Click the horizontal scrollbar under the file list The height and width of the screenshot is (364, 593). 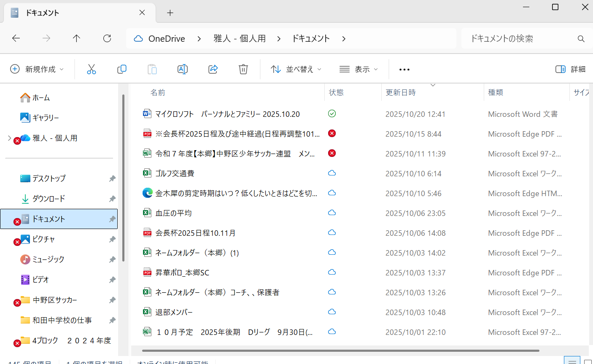341,351
